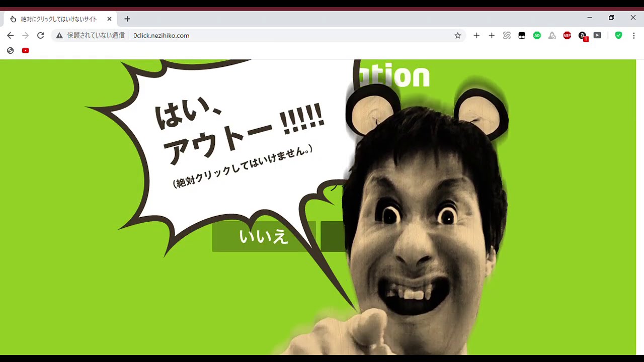Open the gray triangle checkmark extension
Image resolution: width=644 pixels, height=362 pixels.
[552, 36]
